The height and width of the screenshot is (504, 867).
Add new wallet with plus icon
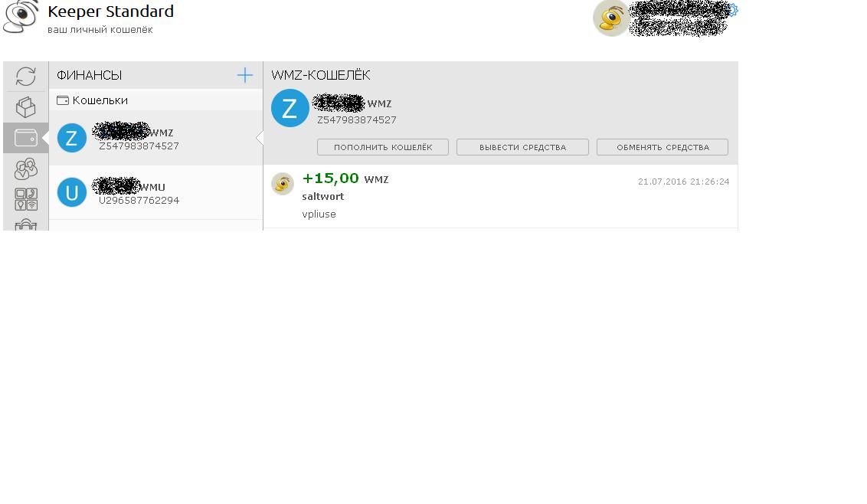coord(245,75)
